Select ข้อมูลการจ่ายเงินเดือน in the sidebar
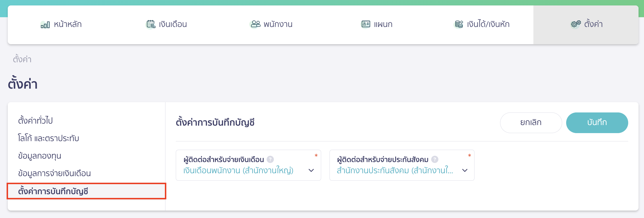Screen dimensions: 644x218 [x=54, y=173]
